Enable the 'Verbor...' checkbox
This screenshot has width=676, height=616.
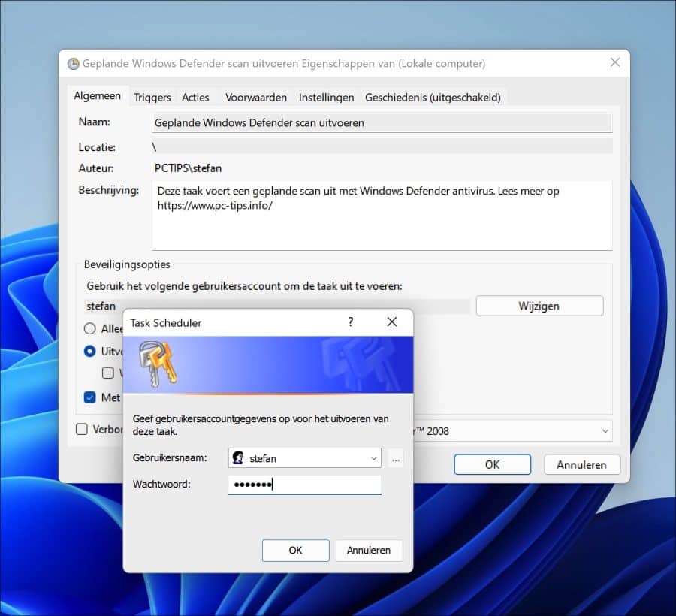tap(81, 430)
